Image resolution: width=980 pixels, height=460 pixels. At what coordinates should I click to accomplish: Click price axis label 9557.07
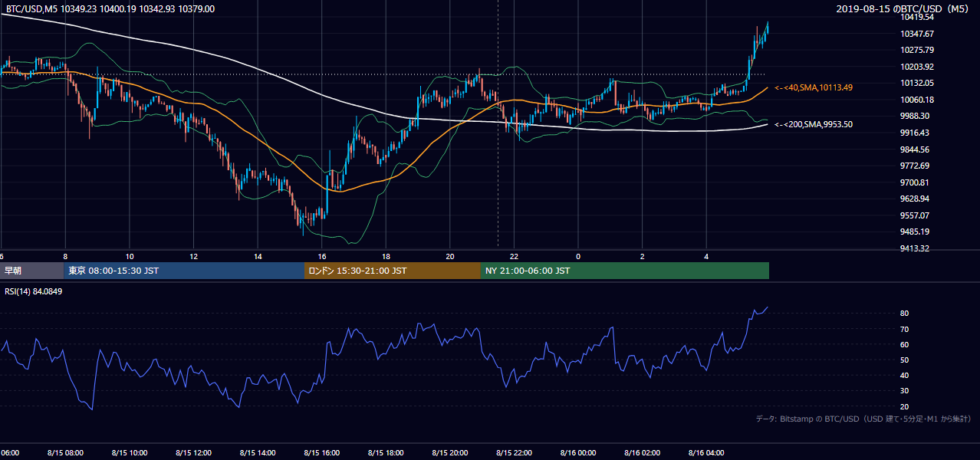[914, 215]
